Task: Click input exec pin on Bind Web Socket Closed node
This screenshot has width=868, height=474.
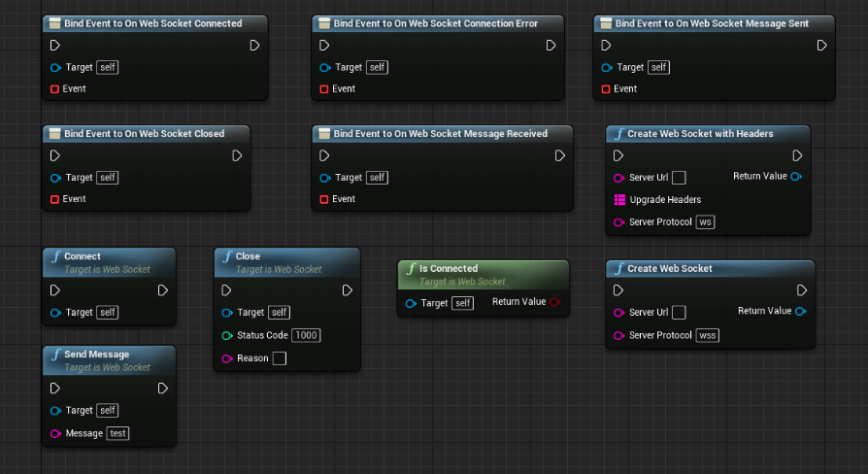Action: tap(54, 155)
